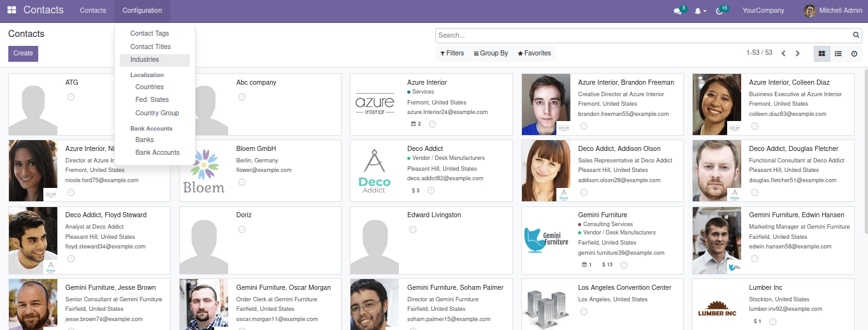Open the Favorites dropdown
Image resolution: width=868 pixels, height=330 pixels.
[534, 54]
